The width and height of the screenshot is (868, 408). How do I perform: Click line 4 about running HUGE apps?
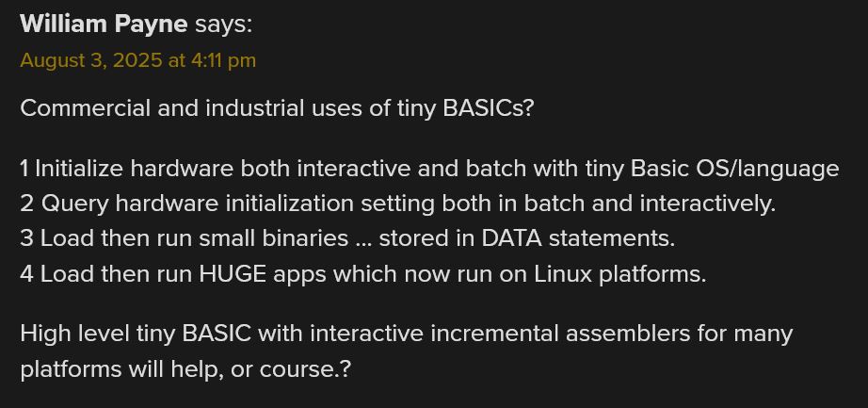click(362, 274)
